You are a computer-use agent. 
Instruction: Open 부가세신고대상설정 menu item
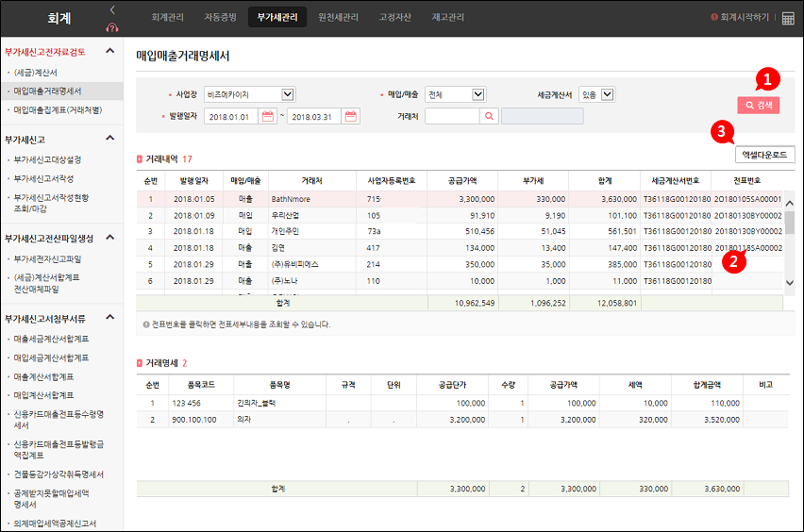[x=48, y=160]
